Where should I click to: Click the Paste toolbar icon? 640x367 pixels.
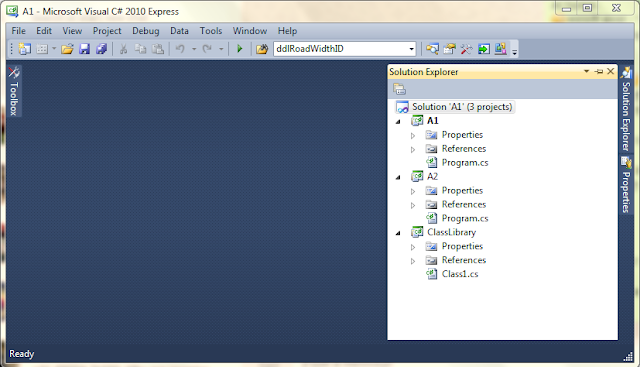158,49
